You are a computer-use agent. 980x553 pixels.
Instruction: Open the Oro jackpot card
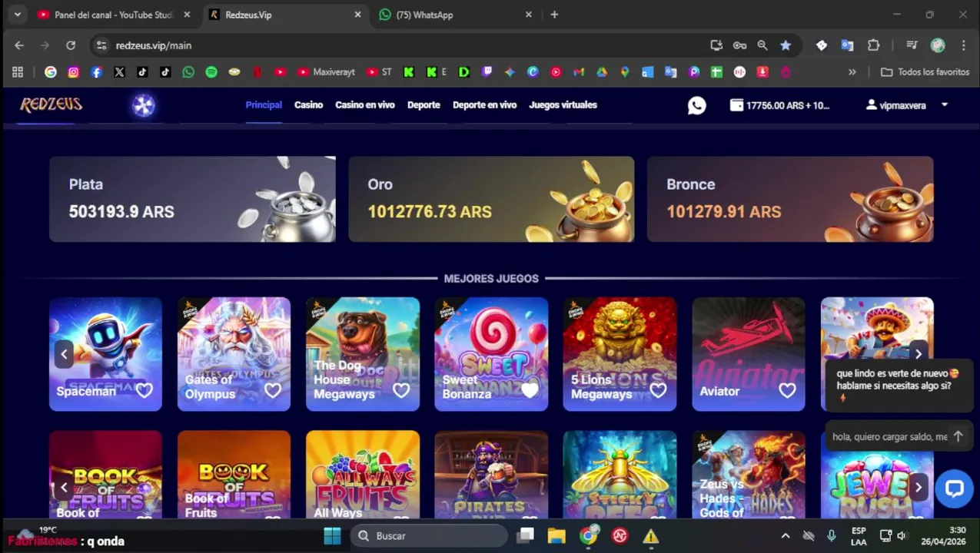(x=491, y=199)
